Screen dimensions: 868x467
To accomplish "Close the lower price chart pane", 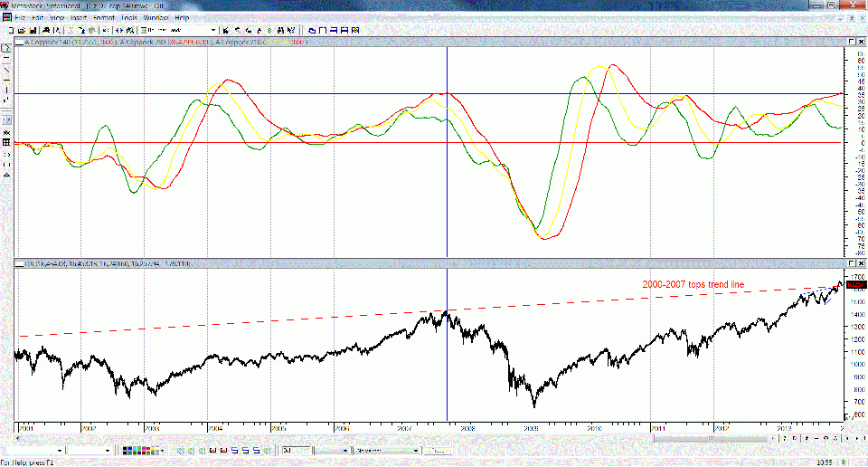I will tap(862, 263).
